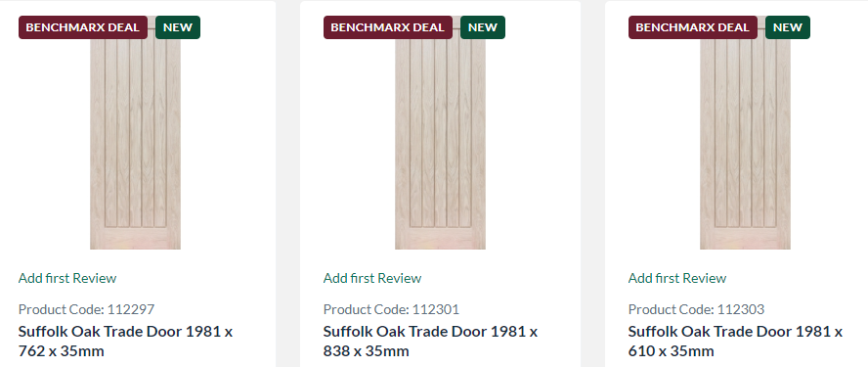Screen dimensions: 868x367
Task: Click the NEW badge on product 112303
Action: 788,27
